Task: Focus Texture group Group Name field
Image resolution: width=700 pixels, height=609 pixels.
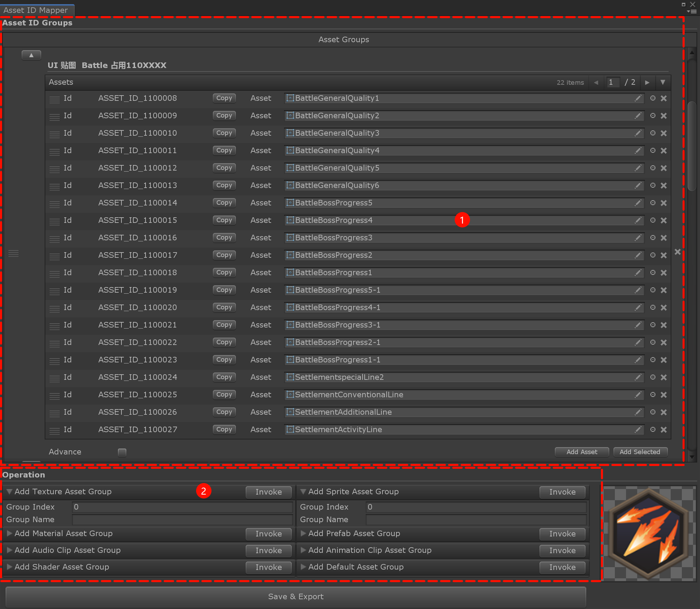Action: (182, 520)
